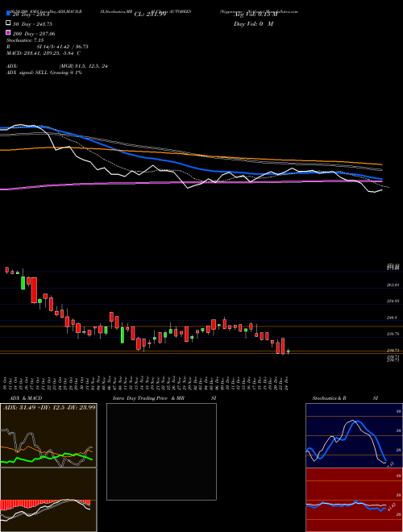Open the red RSI chart panel

(x=354, y=500)
